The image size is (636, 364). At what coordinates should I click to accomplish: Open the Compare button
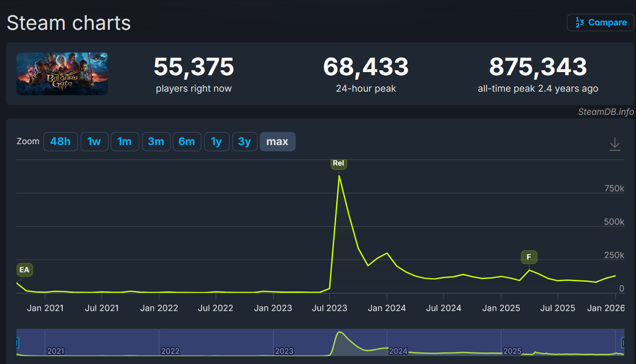(600, 22)
